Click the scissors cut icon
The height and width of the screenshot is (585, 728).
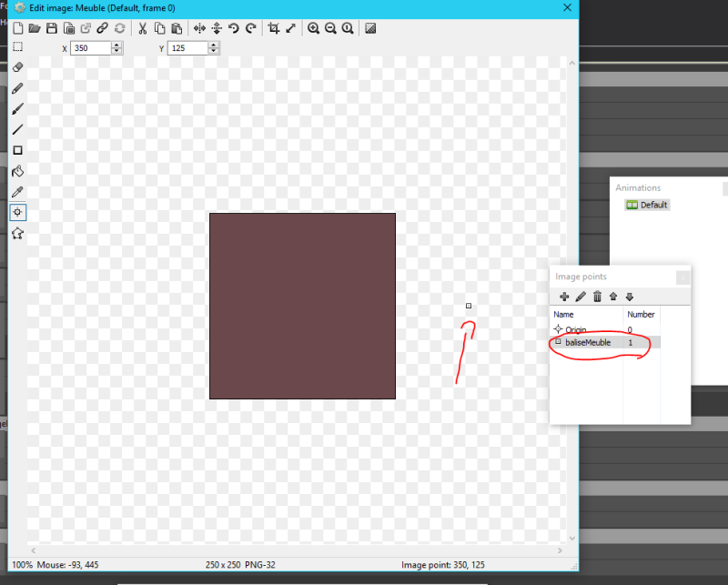click(x=142, y=28)
